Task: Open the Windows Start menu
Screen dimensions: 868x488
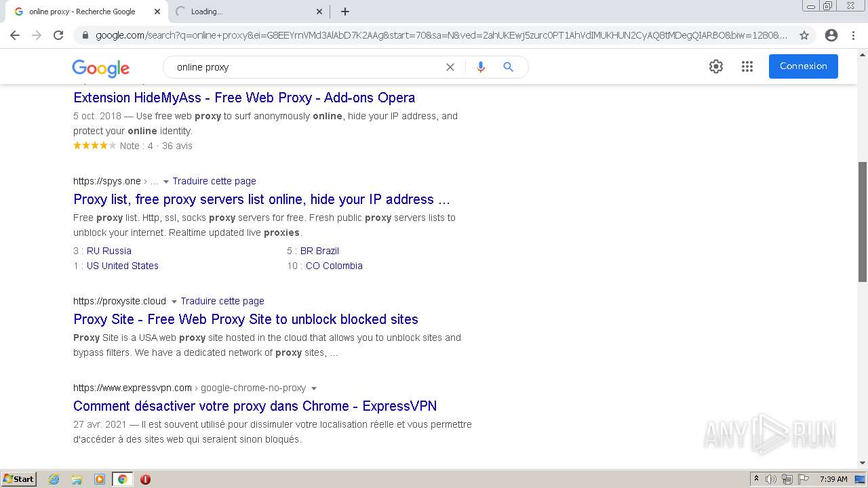Action: (19, 479)
